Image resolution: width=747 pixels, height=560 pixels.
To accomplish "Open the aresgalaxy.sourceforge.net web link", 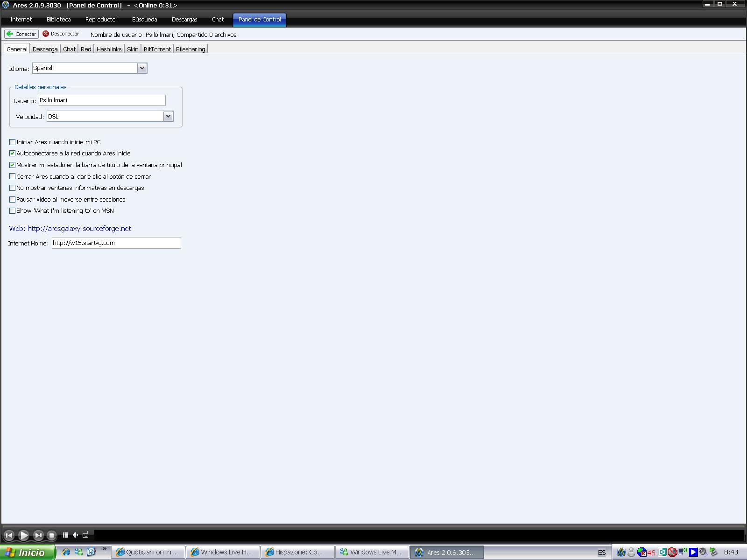I will point(79,229).
